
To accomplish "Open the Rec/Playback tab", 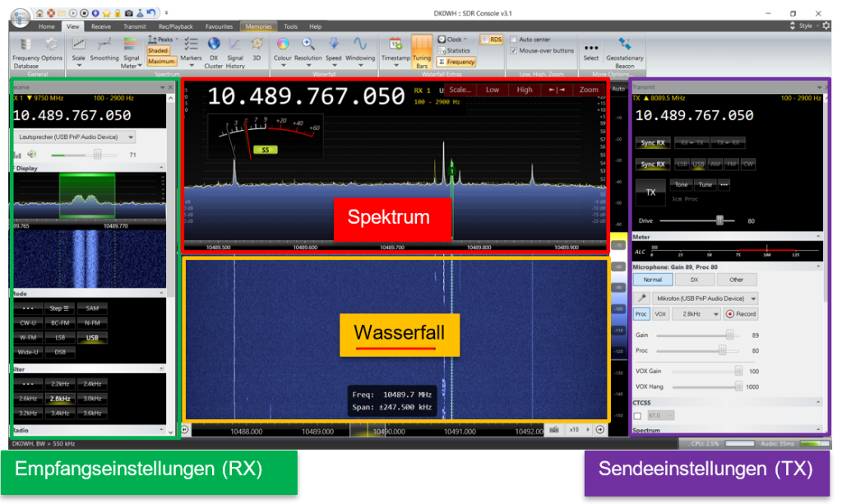I will tap(176, 26).
